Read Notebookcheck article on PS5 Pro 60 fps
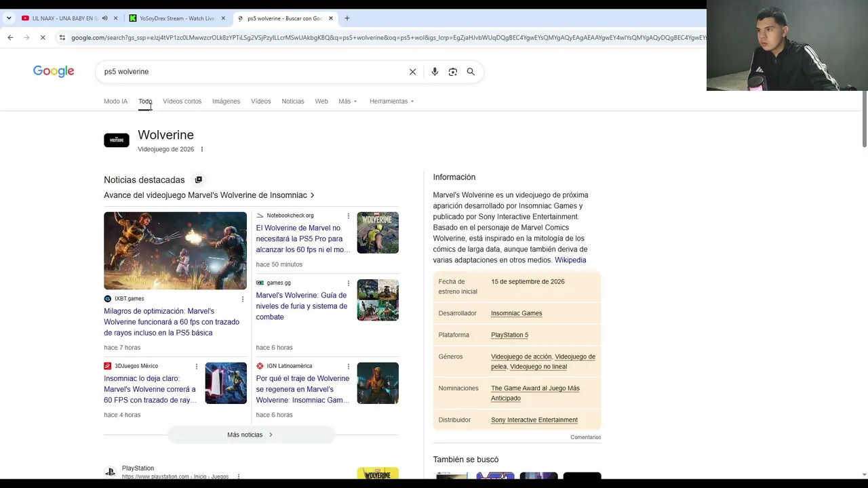868x488 pixels. pos(303,239)
